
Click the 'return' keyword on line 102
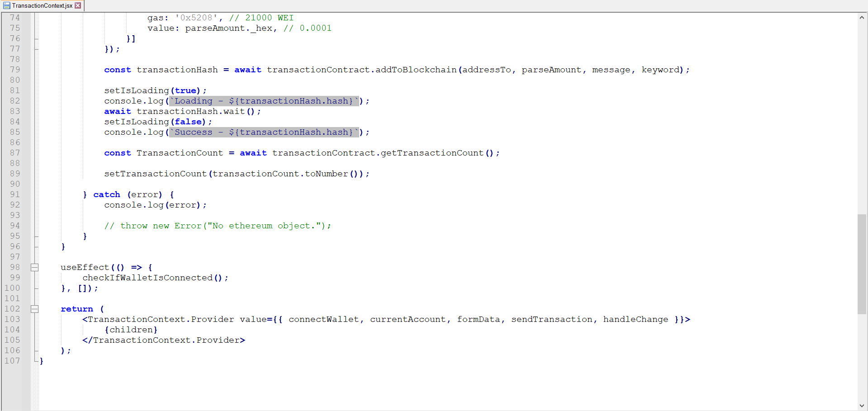77,309
